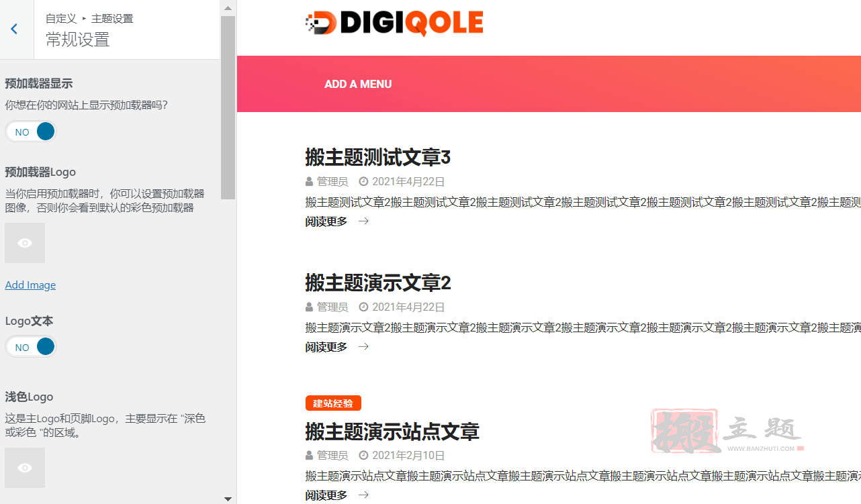Click the clock icon beside 2021年4月22日 under 搬主题演示文章2
This screenshot has width=861, height=504.
click(363, 307)
